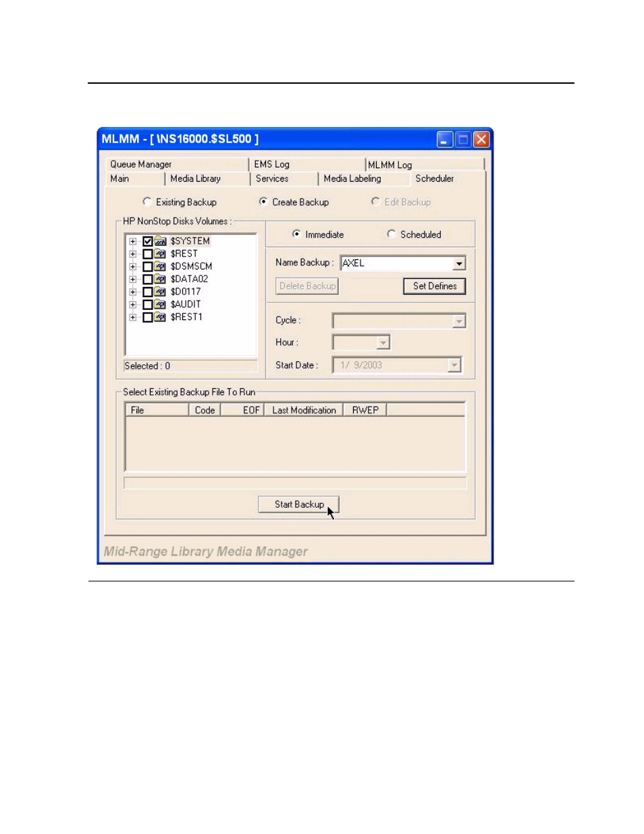Image resolution: width=644 pixels, height=834 pixels.
Task: Select the $AUDIT volume label
Action: click(x=186, y=305)
